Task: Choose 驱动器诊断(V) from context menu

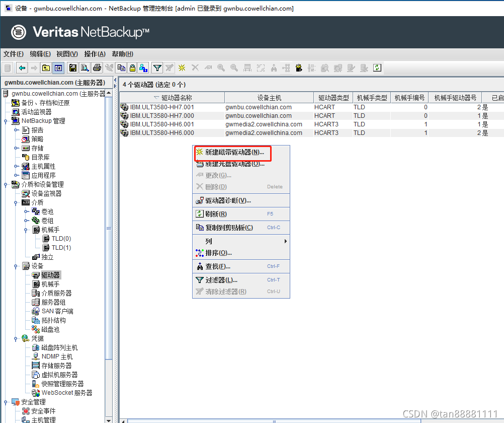Action: point(241,200)
